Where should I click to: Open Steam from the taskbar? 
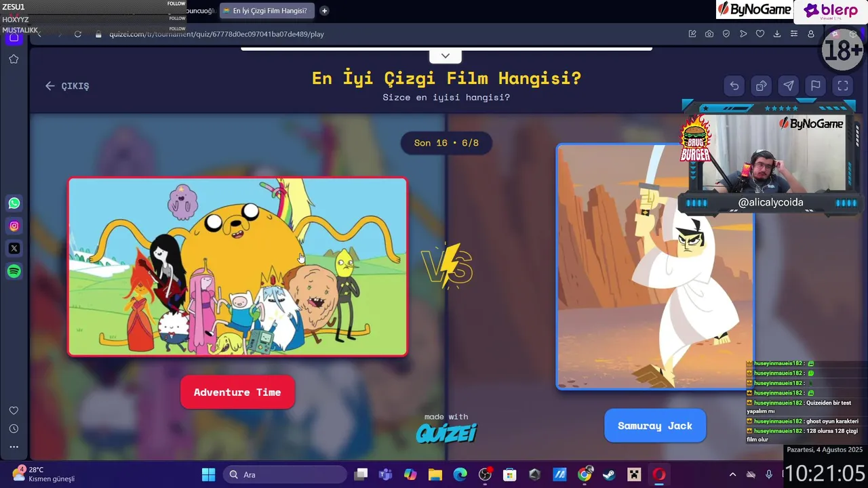[609, 474]
